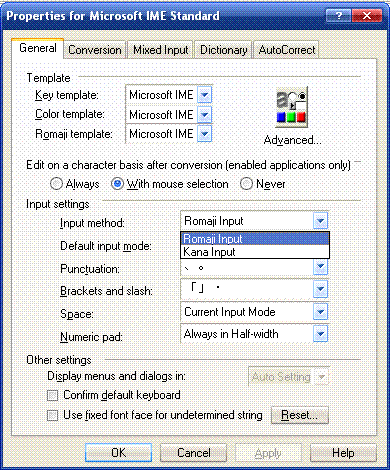Switch to the Conversion tab
This screenshot has height=470, width=390.
click(95, 50)
